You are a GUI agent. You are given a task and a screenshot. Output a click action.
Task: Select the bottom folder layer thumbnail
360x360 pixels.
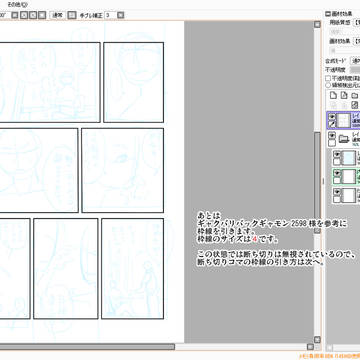pyautogui.click(x=349, y=196)
